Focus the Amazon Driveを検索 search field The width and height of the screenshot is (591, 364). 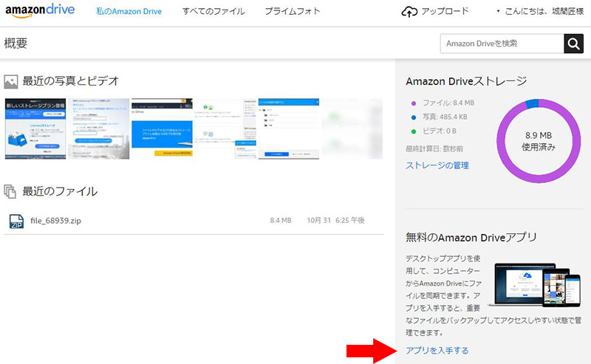click(x=502, y=44)
